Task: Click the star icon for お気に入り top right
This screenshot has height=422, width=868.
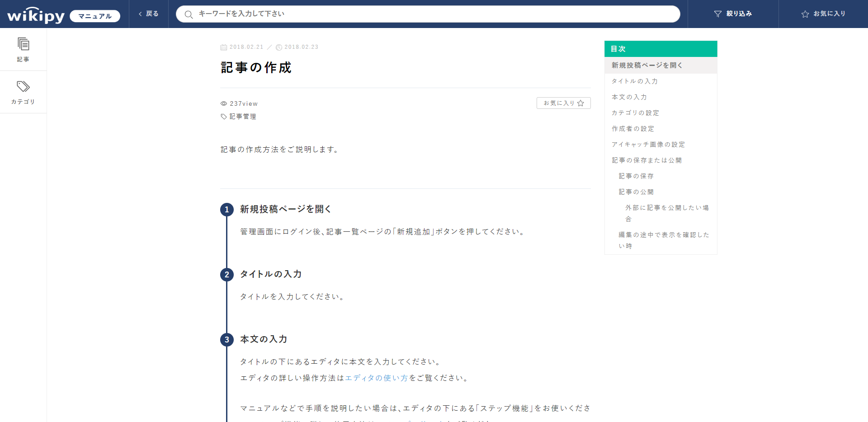Action: click(805, 14)
